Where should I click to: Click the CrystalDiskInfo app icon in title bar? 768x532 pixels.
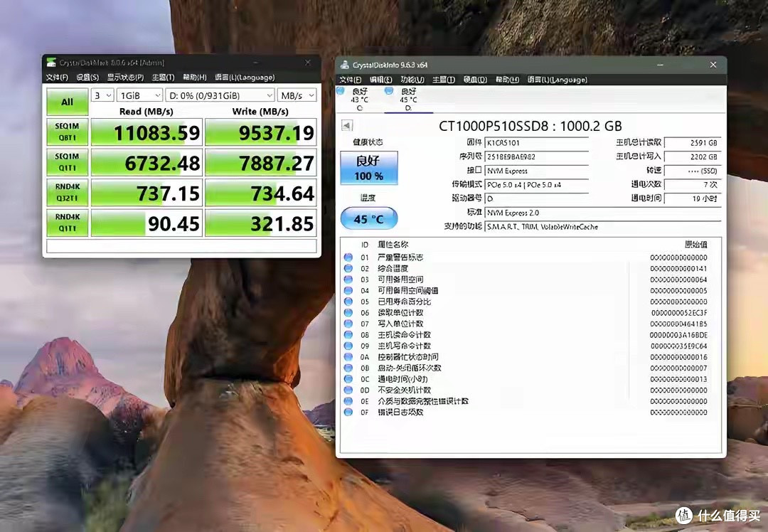pyautogui.click(x=345, y=65)
